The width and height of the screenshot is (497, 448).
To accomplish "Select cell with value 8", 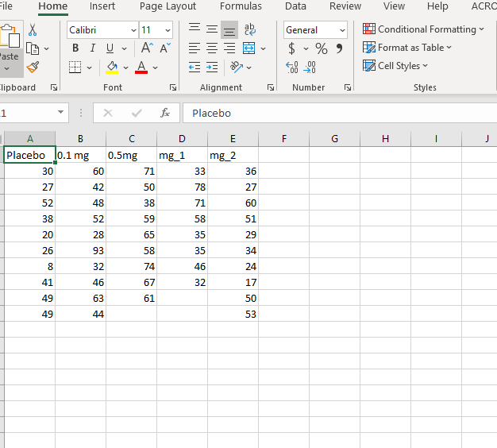I will tap(30, 266).
